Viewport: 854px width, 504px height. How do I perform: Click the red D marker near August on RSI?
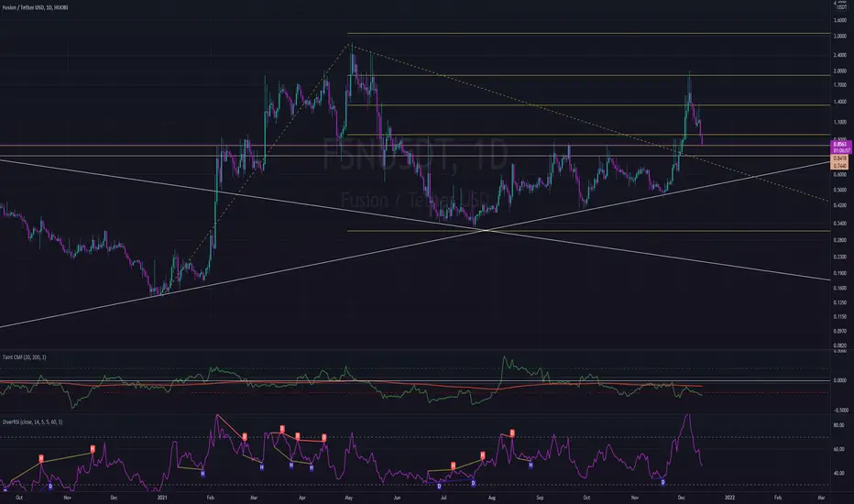[512, 433]
